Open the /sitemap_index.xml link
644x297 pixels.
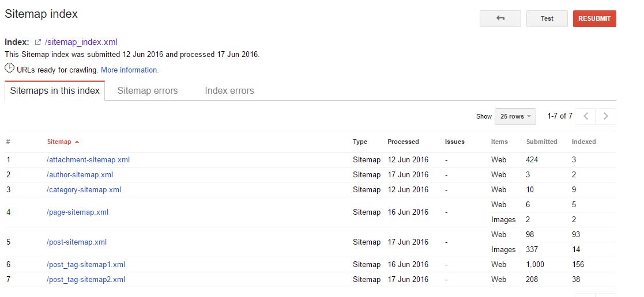pyautogui.click(x=81, y=42)
